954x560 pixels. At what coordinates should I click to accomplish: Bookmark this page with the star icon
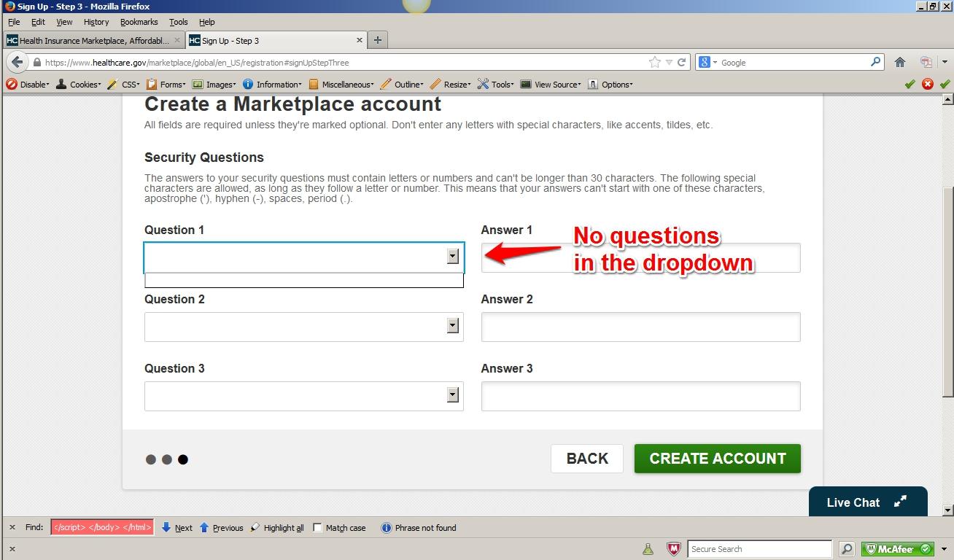pos(655,63)
